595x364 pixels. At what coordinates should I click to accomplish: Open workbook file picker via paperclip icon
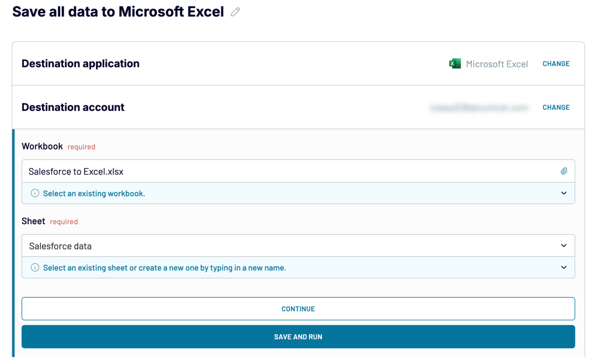coord(564,171)
